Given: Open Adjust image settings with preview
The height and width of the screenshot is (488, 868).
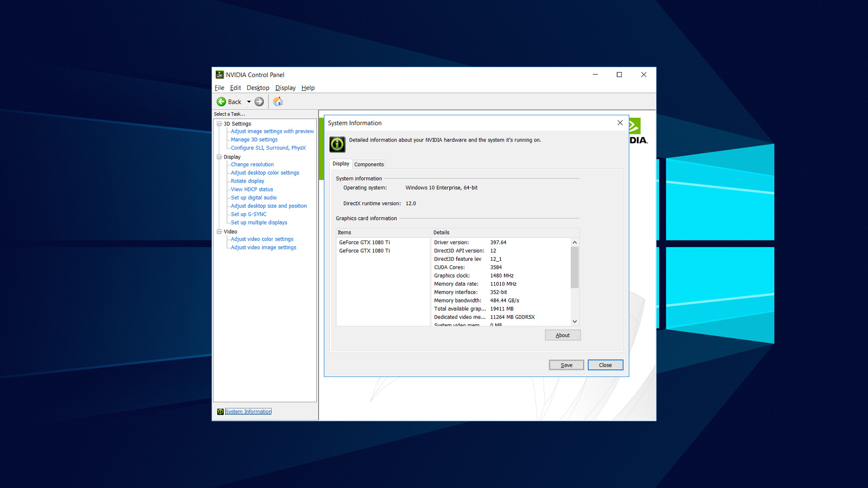Looking at the screenshot, I should coord(272,131).
